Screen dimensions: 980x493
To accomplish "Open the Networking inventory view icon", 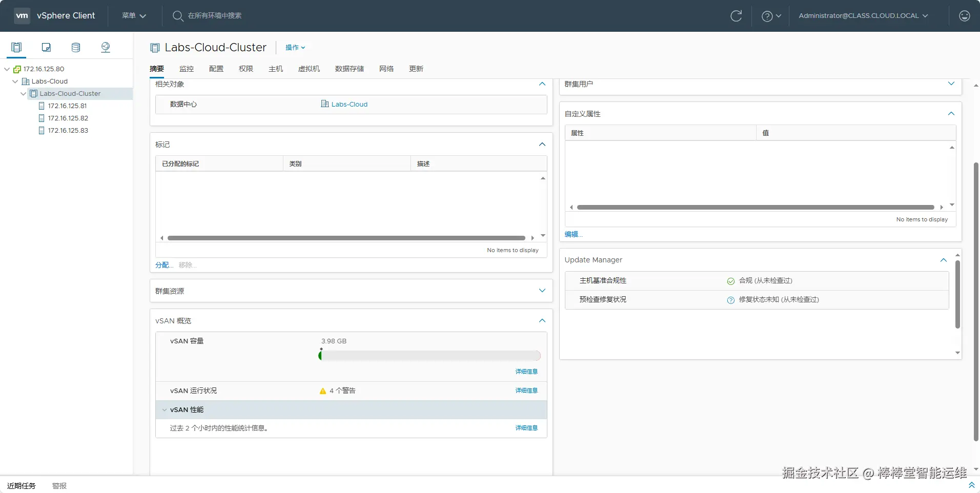I will (106, 48).
